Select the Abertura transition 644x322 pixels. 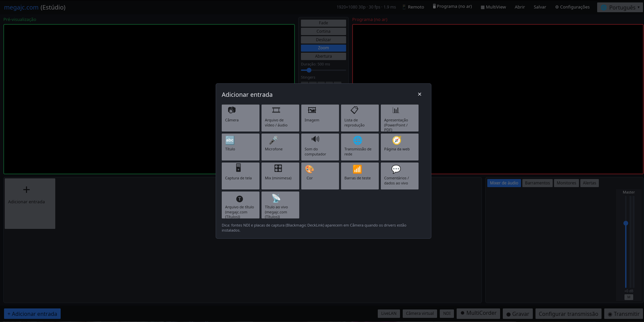pyautogui.click(x=323, y=56)
